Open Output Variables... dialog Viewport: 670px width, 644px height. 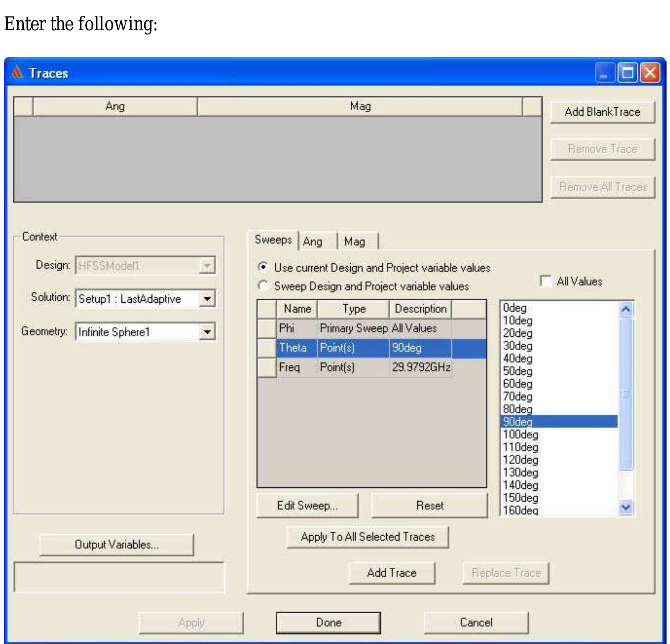pos(117,544)
